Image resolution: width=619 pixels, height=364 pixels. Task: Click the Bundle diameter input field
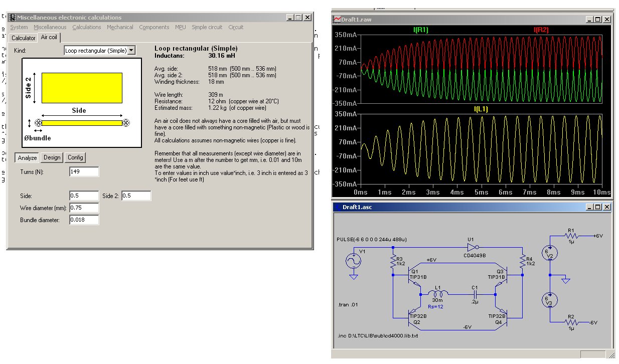pos(84,220)
